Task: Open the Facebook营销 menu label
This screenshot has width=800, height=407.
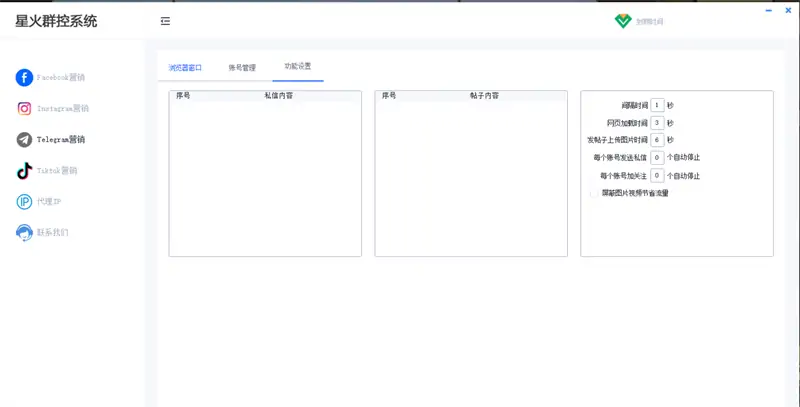Action: [61, 78]
